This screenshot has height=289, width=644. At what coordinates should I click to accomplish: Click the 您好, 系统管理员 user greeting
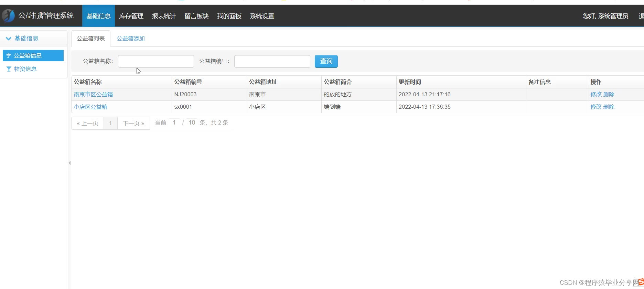[x=605, y=16]
